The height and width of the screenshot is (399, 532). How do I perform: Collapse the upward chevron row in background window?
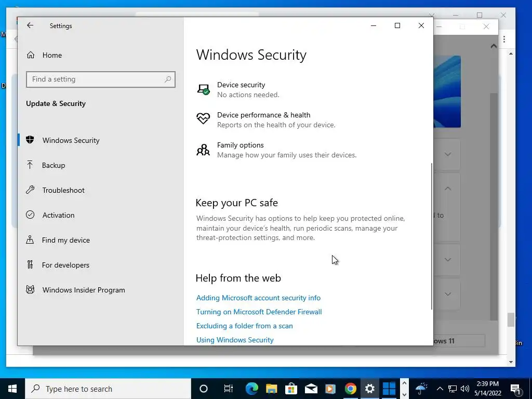(x=448, y=188)
